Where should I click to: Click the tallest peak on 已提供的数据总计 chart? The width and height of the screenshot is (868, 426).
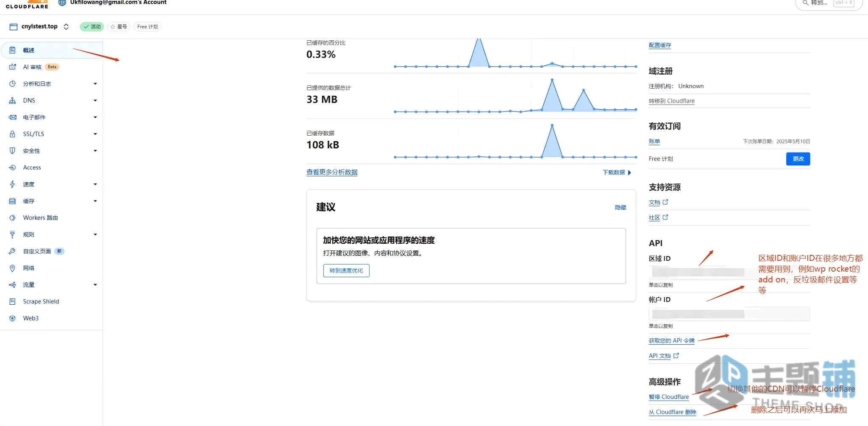(x=552, y=80)
